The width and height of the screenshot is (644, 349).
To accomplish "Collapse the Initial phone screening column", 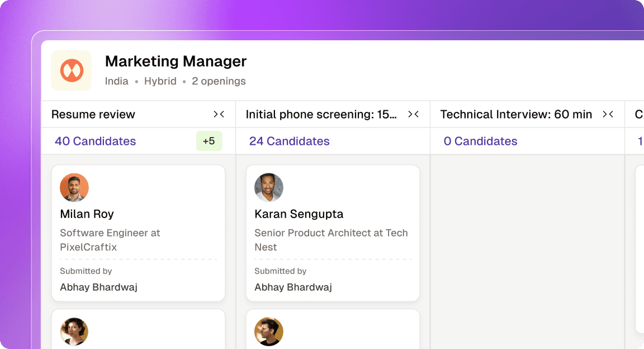I will point(413,114).
